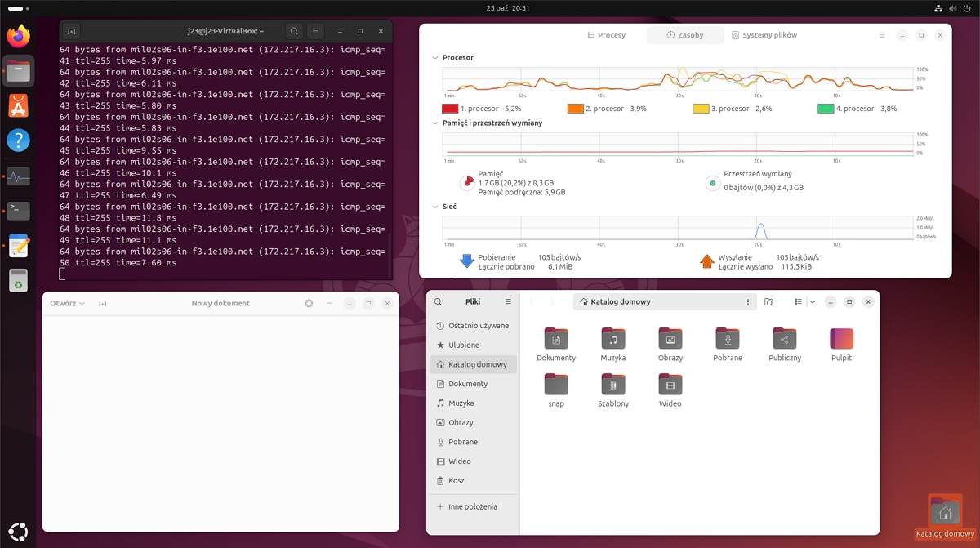Toggle the list view in Pliki

799,301
